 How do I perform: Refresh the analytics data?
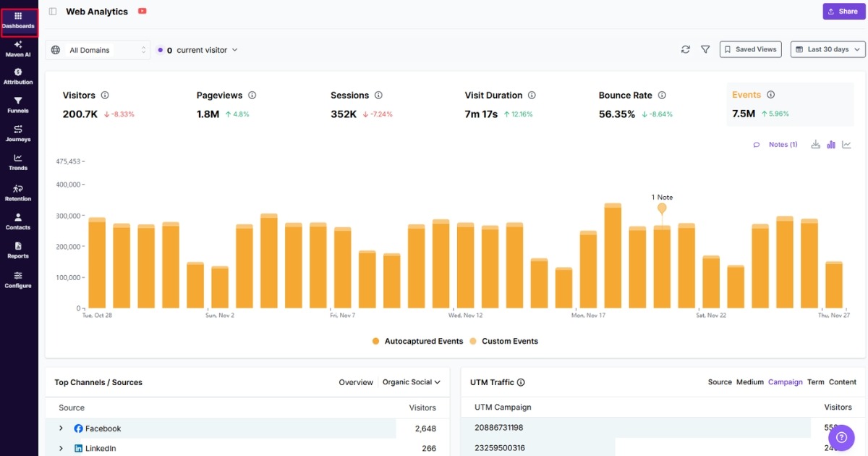685,49
